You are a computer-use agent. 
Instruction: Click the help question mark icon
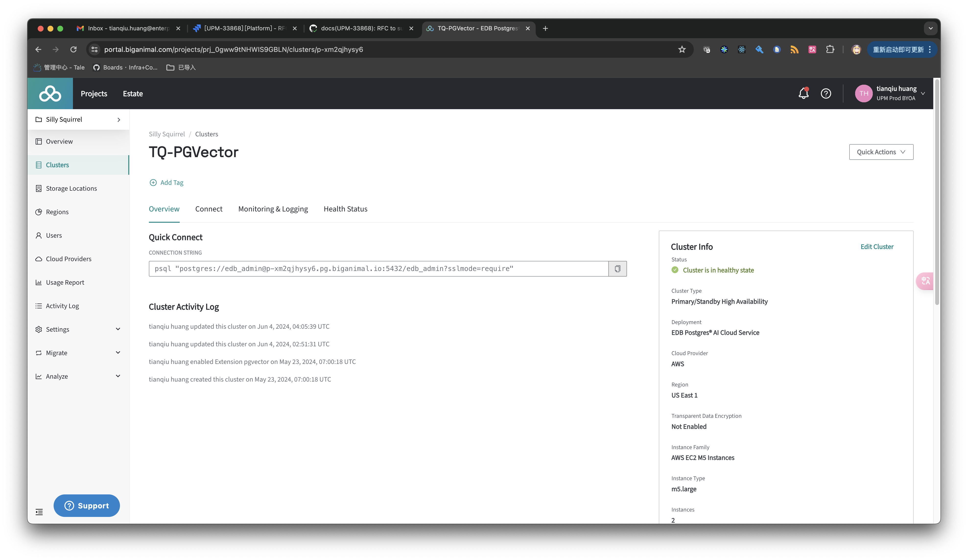coord(826,93)
